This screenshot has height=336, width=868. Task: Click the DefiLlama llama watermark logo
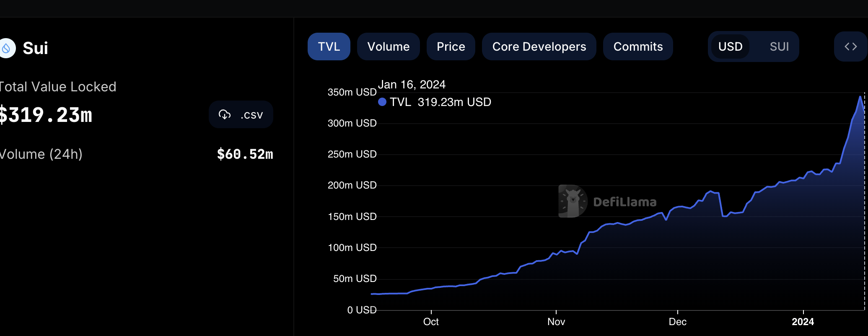pos(573,202)
